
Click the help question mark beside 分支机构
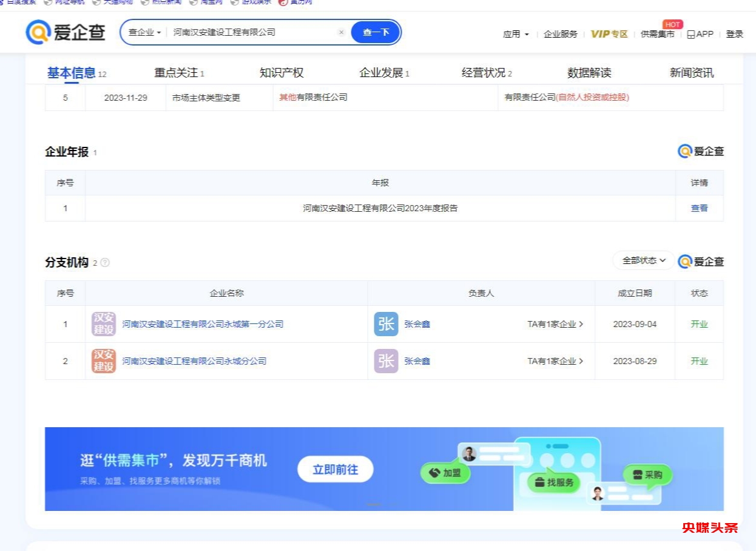(x=105, y=263)
